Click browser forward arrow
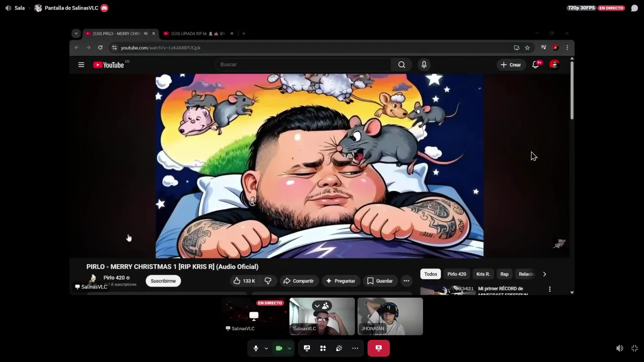This screenshot has width=644, height=362. pyautogui.click(x=88, y=48)
